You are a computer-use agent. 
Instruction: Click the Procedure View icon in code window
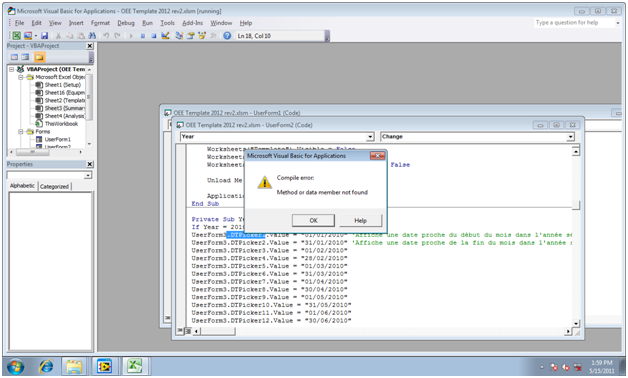tap(180, 331)
